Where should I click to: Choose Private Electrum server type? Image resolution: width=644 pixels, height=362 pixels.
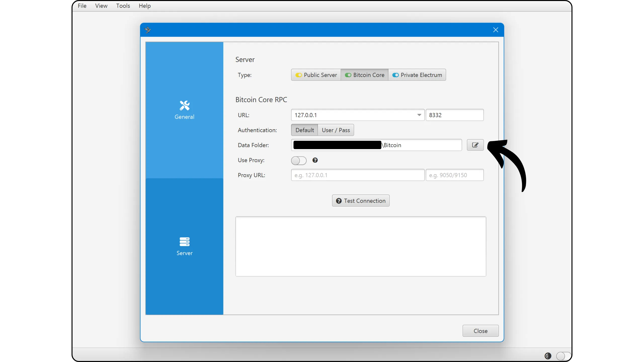[417, 75]
